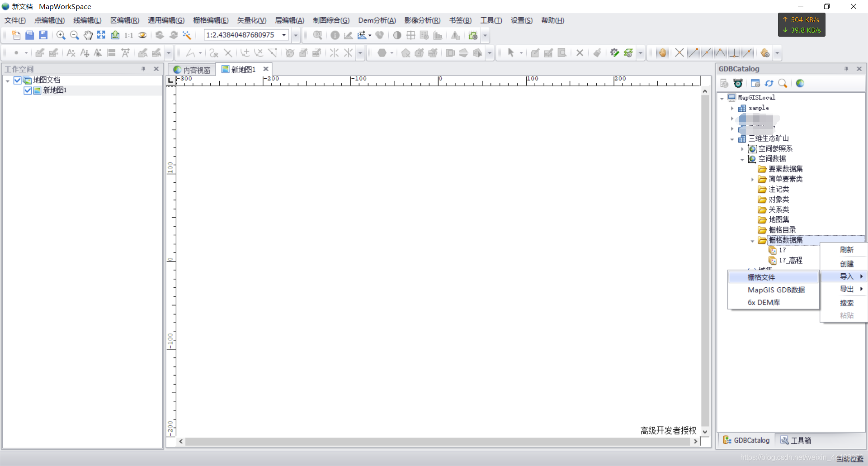Click the snap settings hand-gear icon

coord(765,52)
